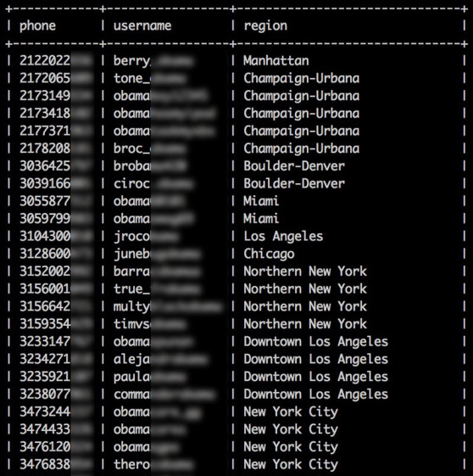Image resolution: width=473 pixels, height=476 pixels.
Task: Select Champaign-Urbana in the 2178208 row
Action: [302, 148]
